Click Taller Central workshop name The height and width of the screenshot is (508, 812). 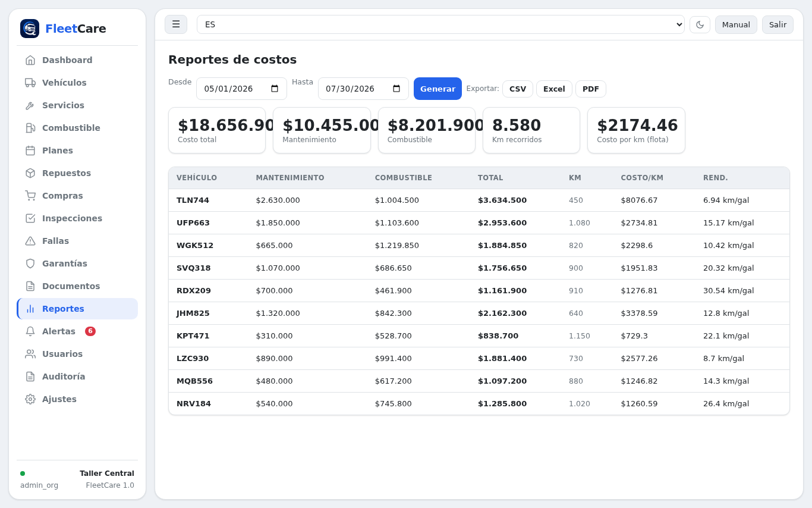coord(107,473)
